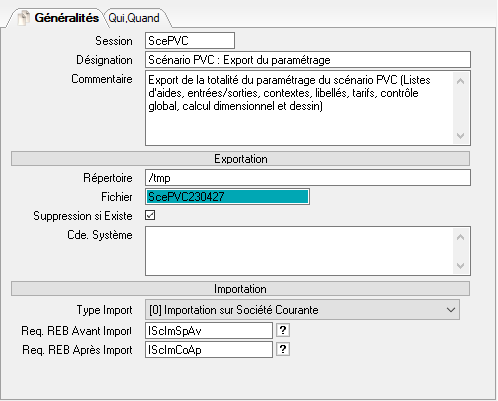Click the empty Cde. Système text area
This screenshot has height=401, width=498.
[x=299, y=251]
